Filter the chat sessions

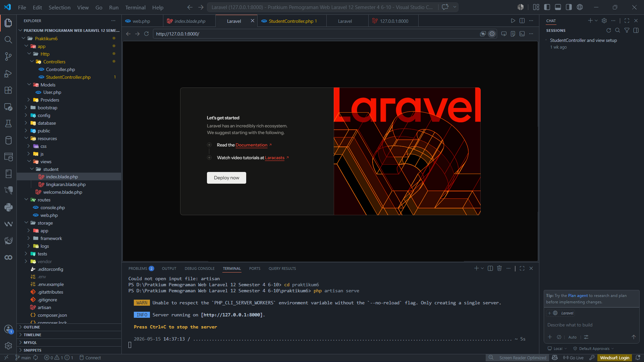point(627,30)
